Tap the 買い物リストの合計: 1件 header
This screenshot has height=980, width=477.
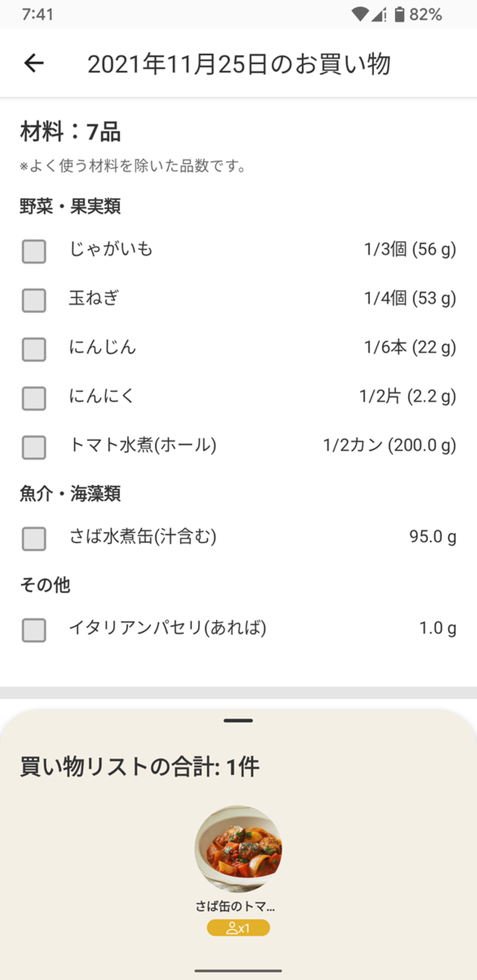click(139, 767)
